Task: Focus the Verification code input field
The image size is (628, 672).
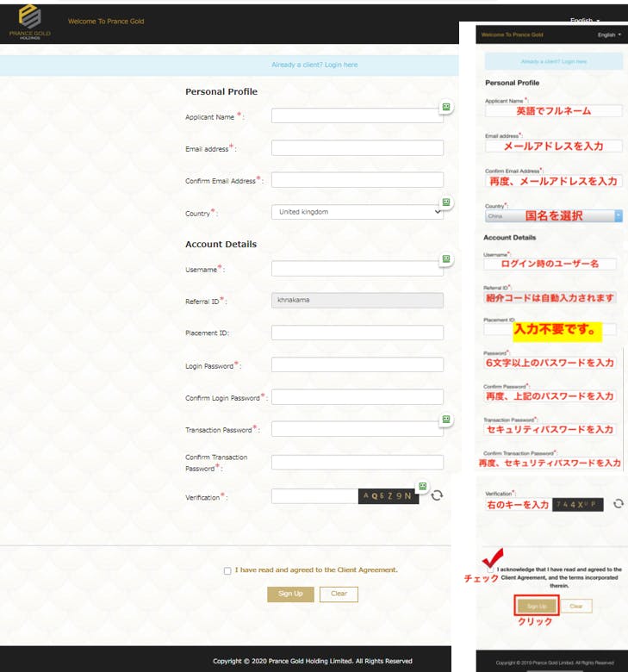Action: tap(314, 496)
